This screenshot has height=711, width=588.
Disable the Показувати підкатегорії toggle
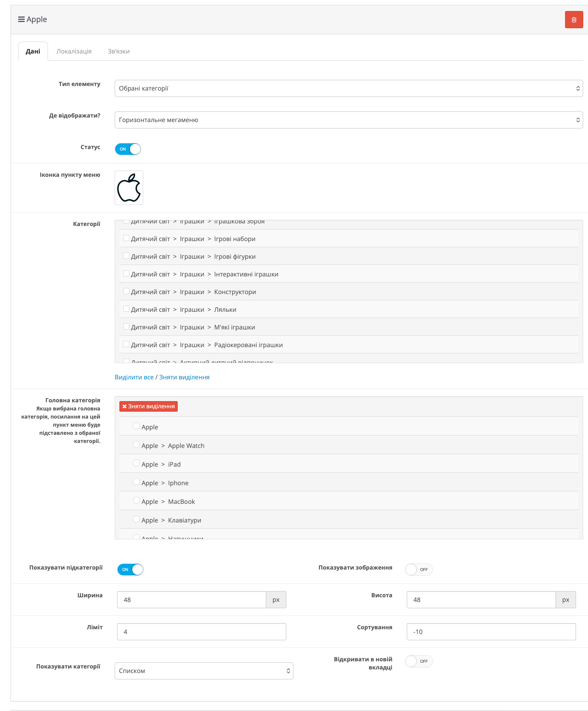pos(130,570)
